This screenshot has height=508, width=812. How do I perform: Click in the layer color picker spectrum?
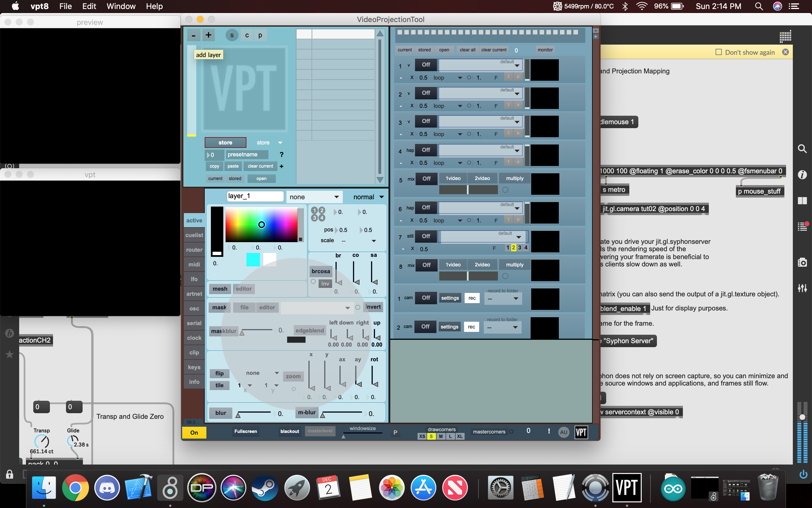coord(261,224)
